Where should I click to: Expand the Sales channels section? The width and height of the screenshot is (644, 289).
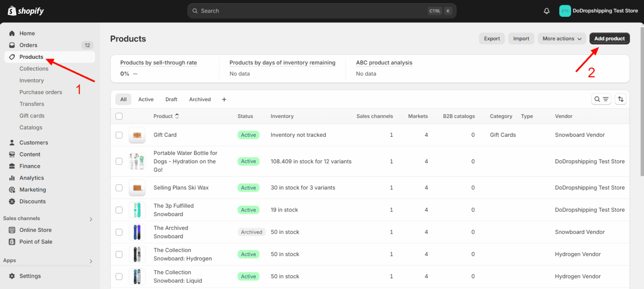point(90,218)
